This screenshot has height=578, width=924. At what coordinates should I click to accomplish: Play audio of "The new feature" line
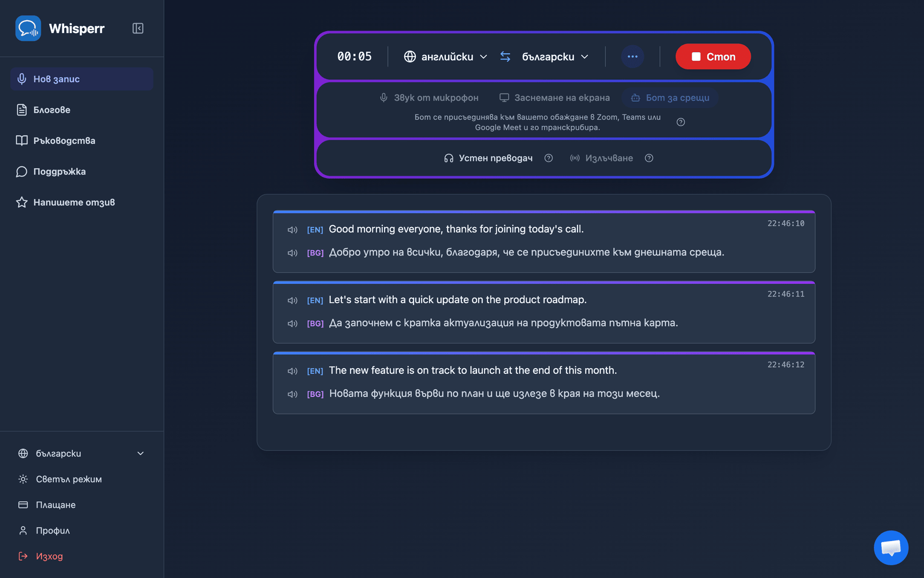293,371
